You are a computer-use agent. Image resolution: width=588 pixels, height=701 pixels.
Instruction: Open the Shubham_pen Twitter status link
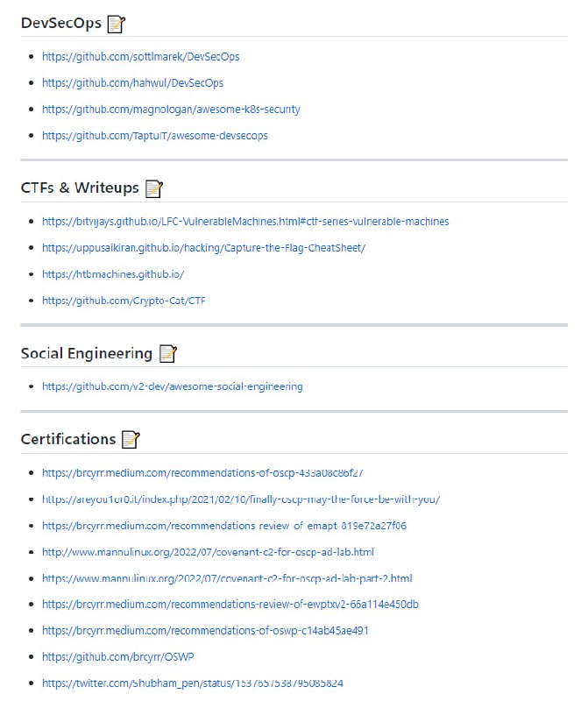(192, 683)
